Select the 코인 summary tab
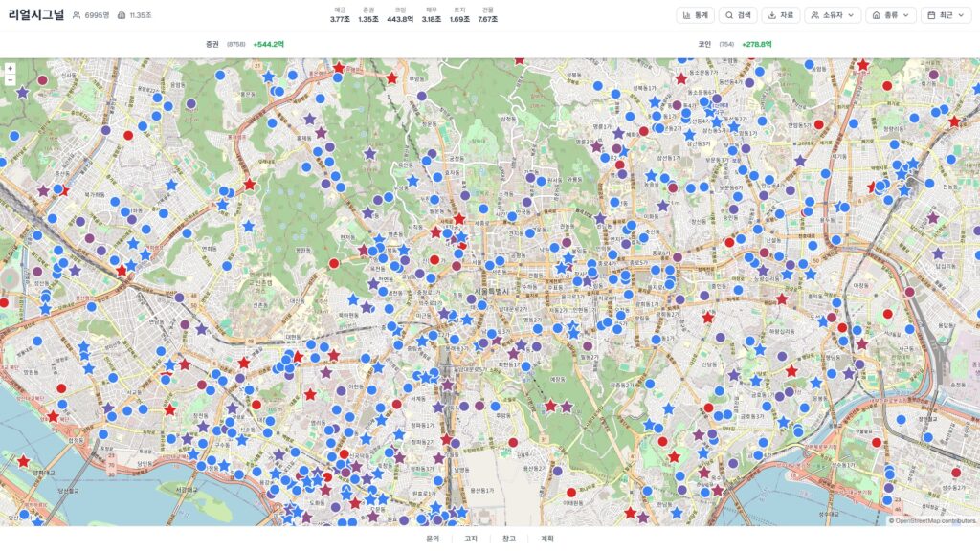Image resolution: width=980 pixels, height=551 pixels. 735,44
